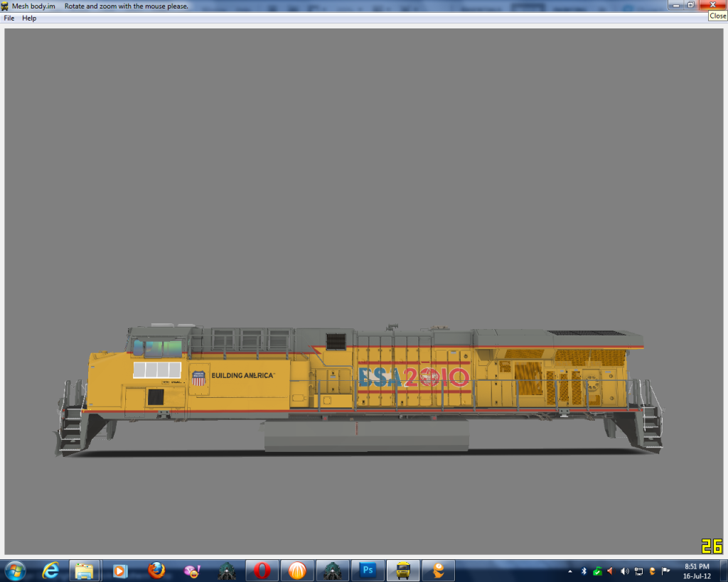
Task: Open the File menu
Action: click(x=9, y=18)
